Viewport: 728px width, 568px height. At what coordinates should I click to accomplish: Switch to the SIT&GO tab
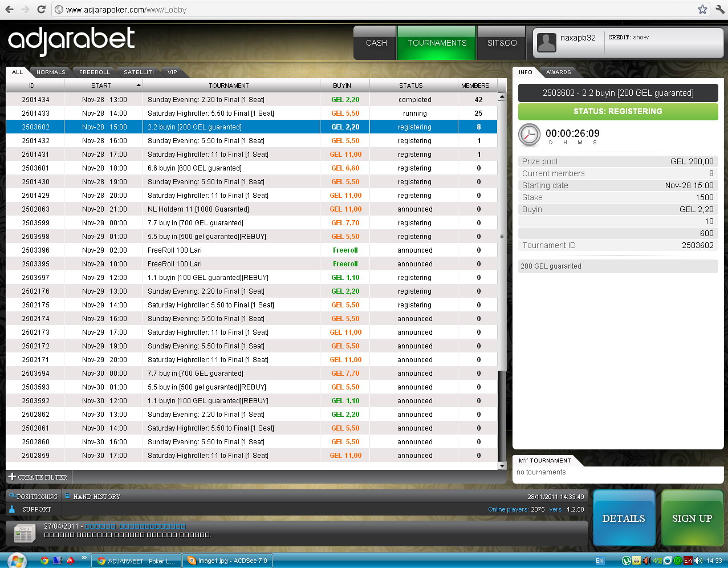coord(502,43)
